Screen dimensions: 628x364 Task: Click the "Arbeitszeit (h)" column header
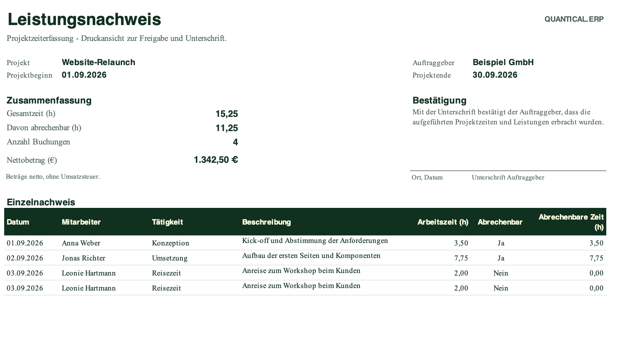click(x=443, y=222)
